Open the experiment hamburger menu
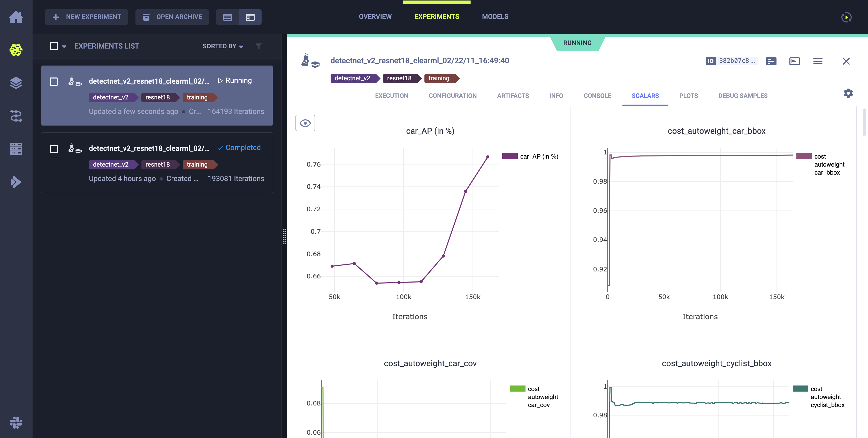Screen dimensions: 868x438 [x=817, y=61]
